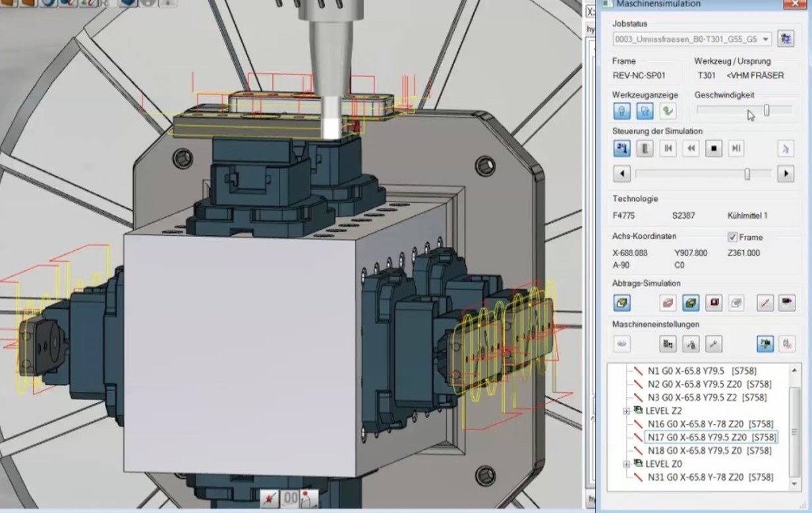This screenshot has height=513, width=812.
Task: Click the tool number T301
Action: tap(707, 76)
